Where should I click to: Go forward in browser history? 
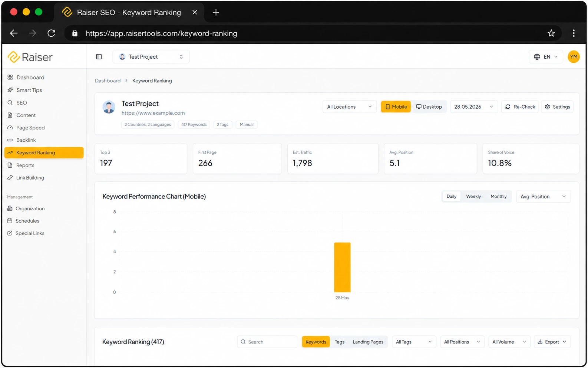point(33,33)
